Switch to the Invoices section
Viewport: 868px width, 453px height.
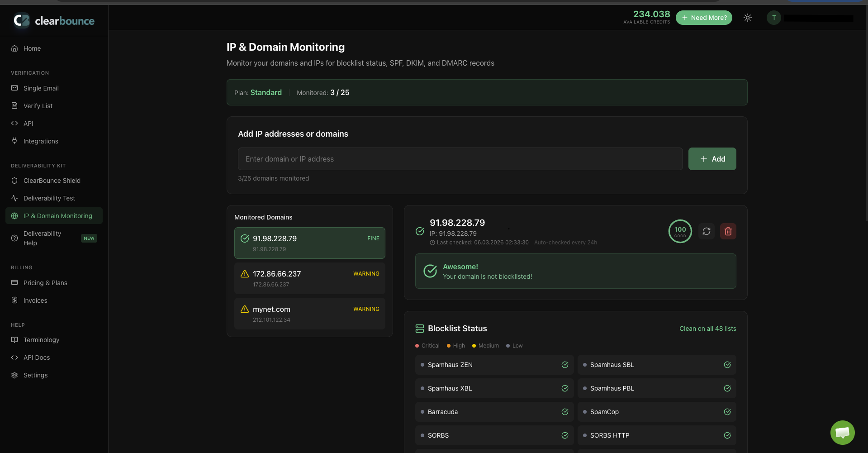pos(35,300)
